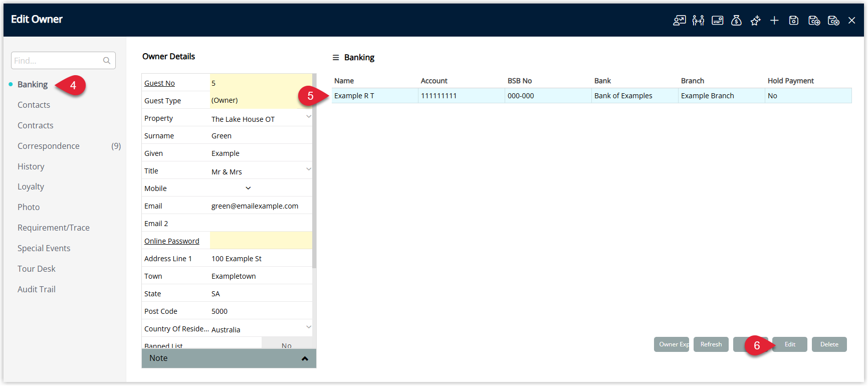
Task: Click the plain save disk icon
Action: pos(793,21)
